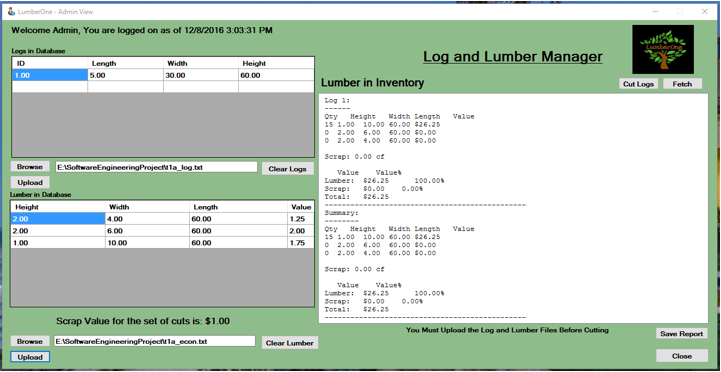Click Upload under the Lumber table
The image size is (721, 372).
(x=30, y=357)
